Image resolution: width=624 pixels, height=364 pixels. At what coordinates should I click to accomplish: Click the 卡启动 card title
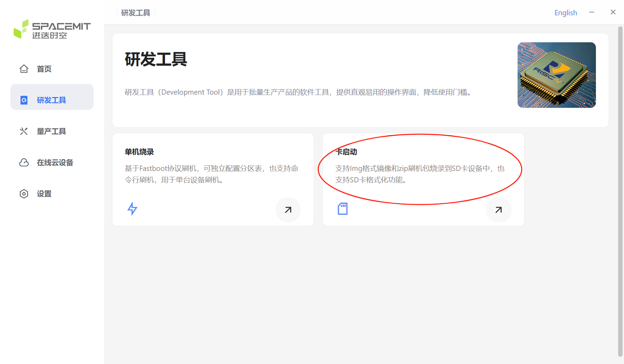click(x=346, y=152)
